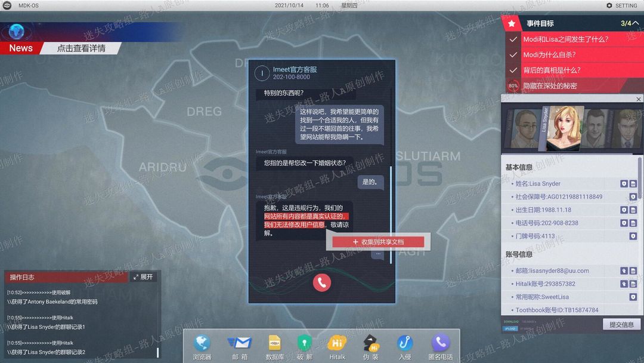Open SETTING in the top bar
644x363 pixels.
[x=622, y=5]
